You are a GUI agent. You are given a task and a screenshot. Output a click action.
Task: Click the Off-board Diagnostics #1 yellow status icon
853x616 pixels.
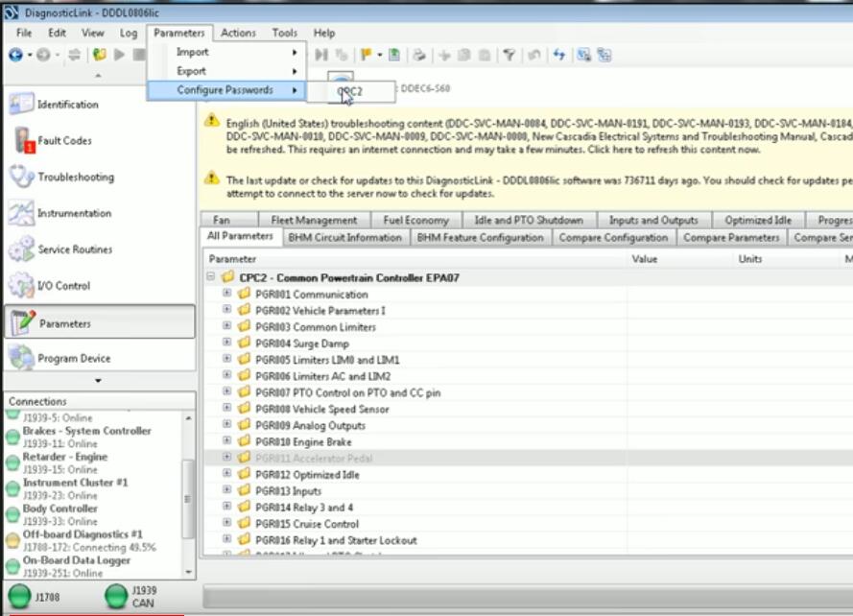(12, 540)
